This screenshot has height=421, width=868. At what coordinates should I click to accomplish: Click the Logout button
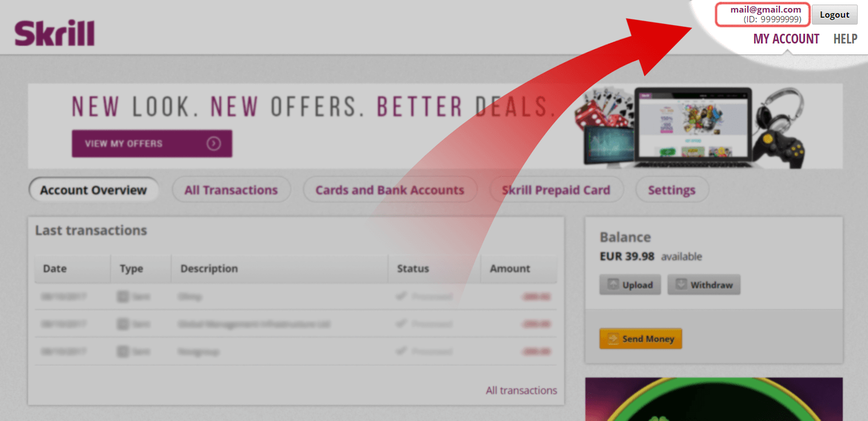click(835, 15)
